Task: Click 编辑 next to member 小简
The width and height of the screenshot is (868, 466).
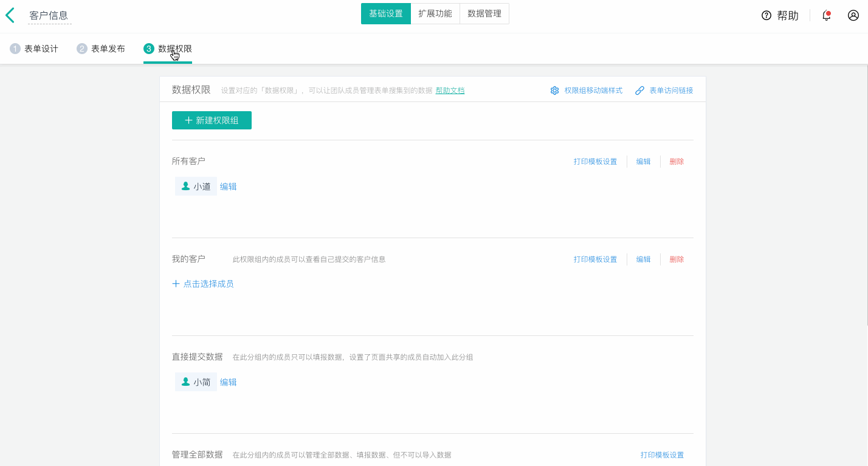Action: pos(229,382)
